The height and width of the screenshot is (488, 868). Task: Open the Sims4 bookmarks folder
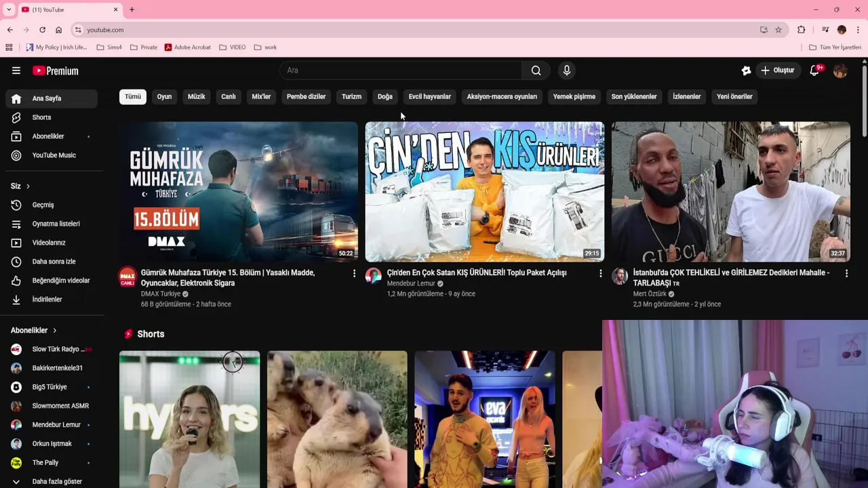click(109, 47)
